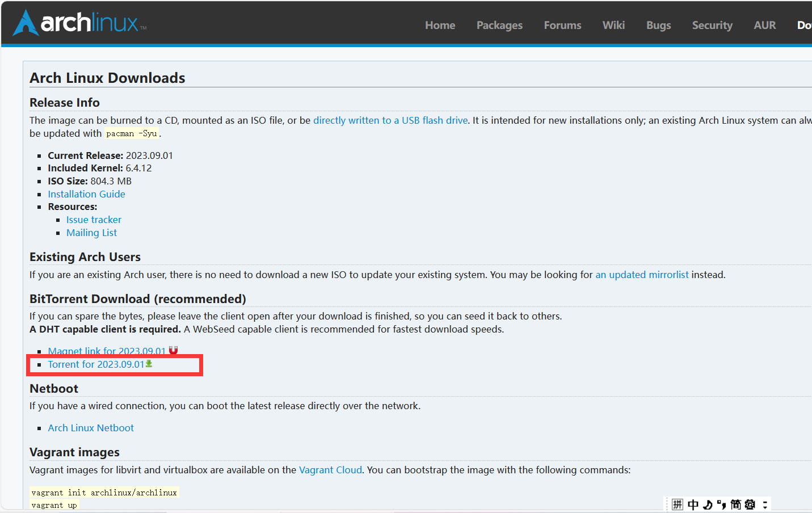Click 'A DHT capable client is required.' text
Screen dimensions: 812x513
[x=105, y=329]
